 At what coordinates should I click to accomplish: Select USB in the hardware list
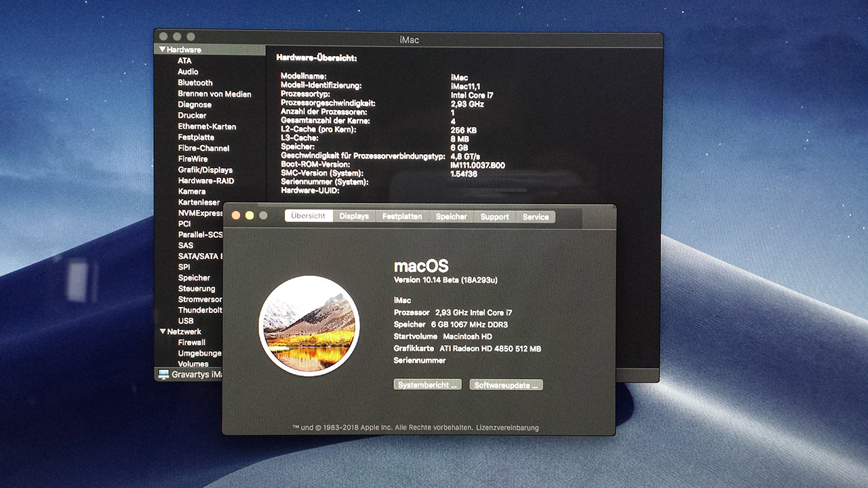186,321
